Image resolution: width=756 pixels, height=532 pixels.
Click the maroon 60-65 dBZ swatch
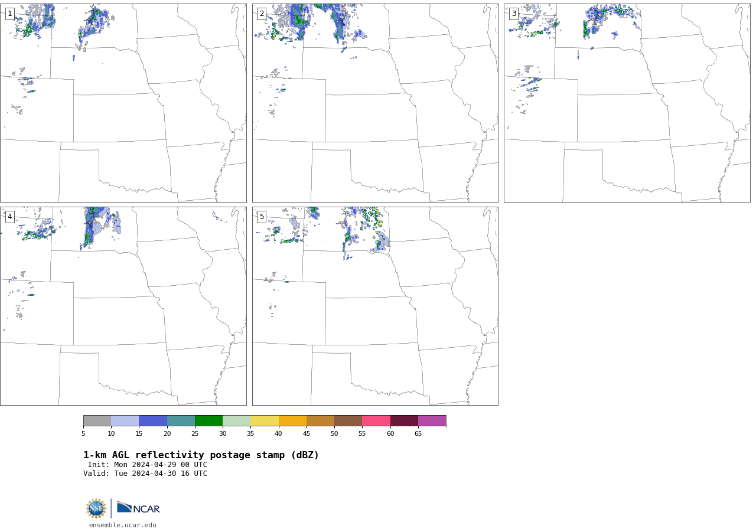[x=404, y=421]
